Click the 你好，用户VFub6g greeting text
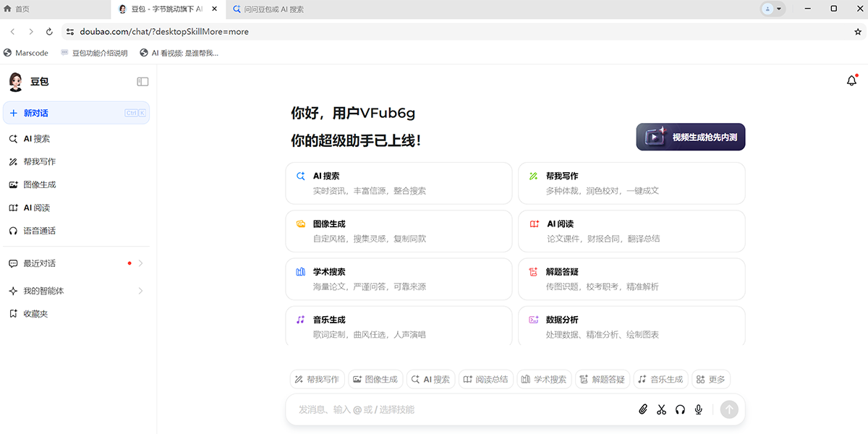The height and width of the screenshot is (434, 868). tap(353, 114)
